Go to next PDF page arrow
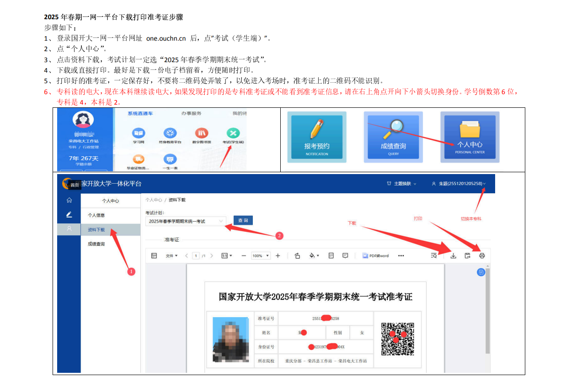 (211, 256)
